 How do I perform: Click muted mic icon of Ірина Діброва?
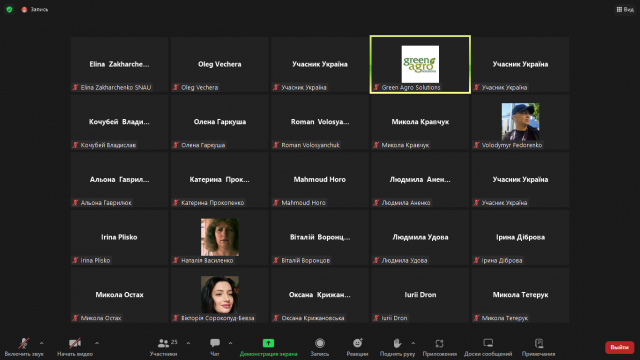[476, 260]
